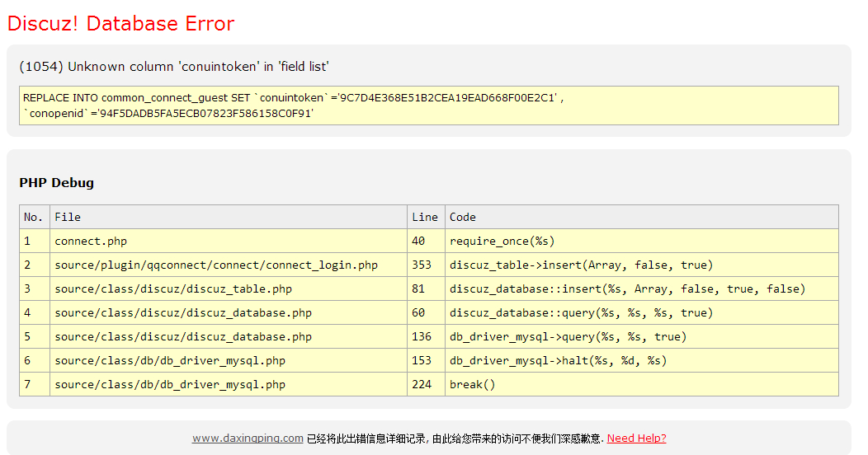Select the db_driver_mysql->query code cell

pos(642,336)
